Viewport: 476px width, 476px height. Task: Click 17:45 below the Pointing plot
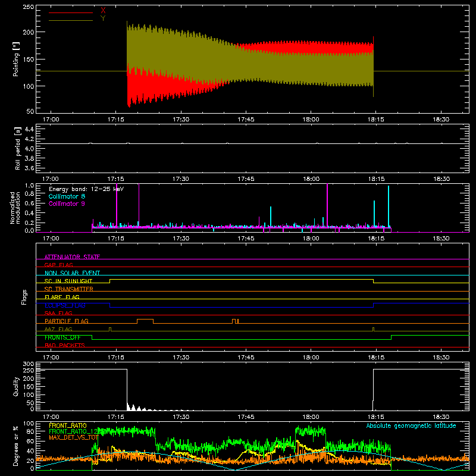(x=246, y=120)
